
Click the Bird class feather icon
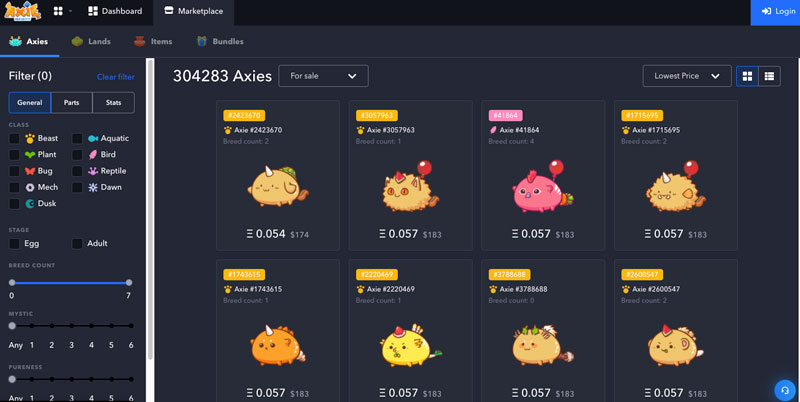click(x=93, y=155)
